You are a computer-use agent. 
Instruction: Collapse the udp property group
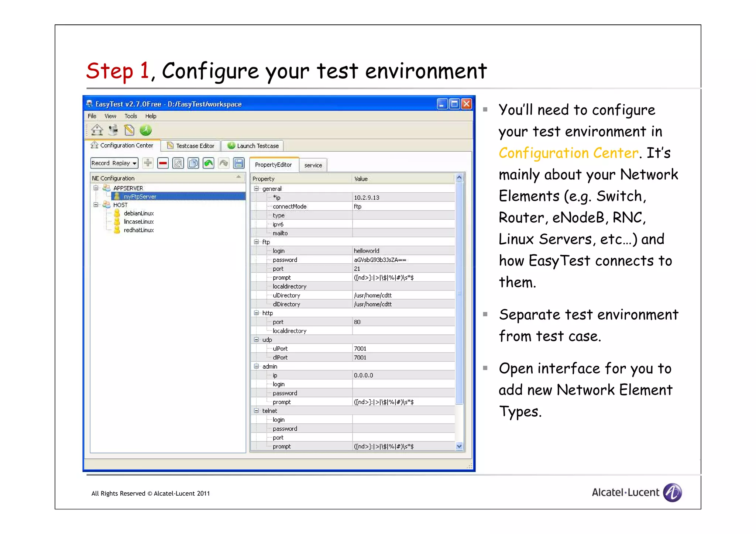tap(256, 340)
